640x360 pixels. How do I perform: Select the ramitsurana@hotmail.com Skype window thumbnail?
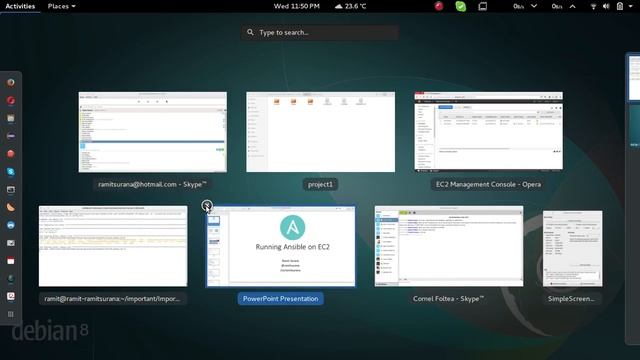pos(153,132)
